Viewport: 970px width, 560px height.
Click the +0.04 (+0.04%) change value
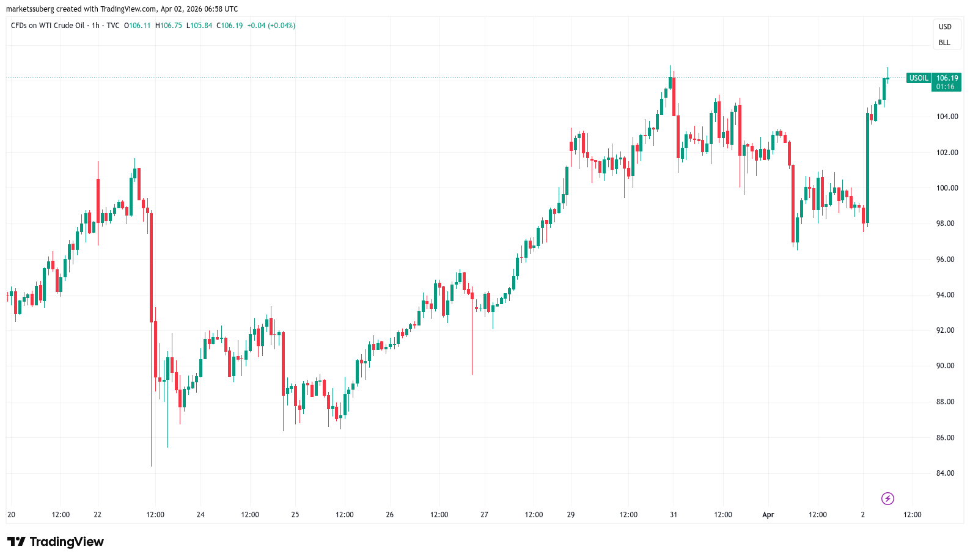point(271,26)
